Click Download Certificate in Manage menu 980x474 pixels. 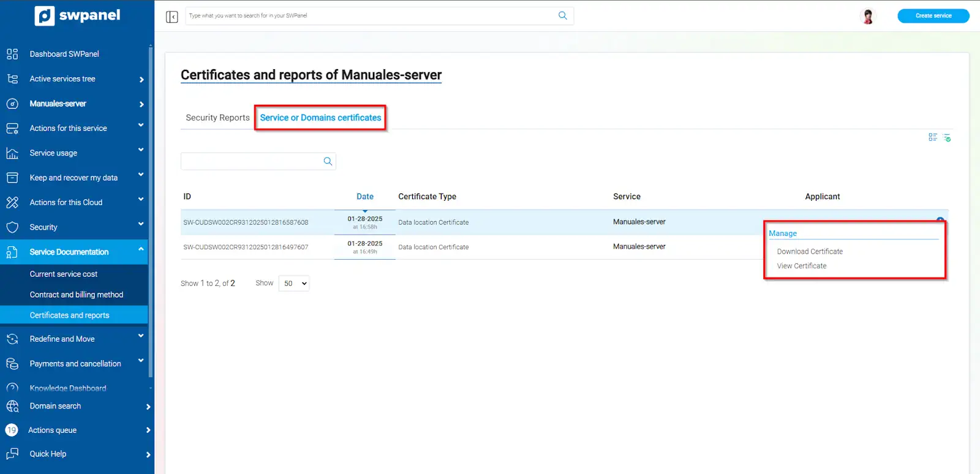[x=809, y=252]
